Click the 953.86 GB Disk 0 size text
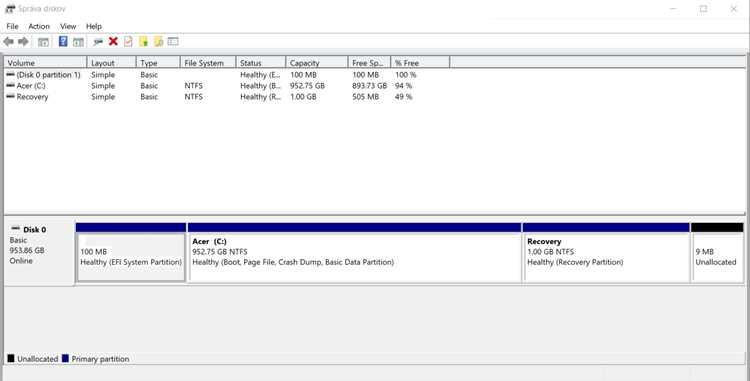Screen dimensions: 750x381 pos(27,250)
